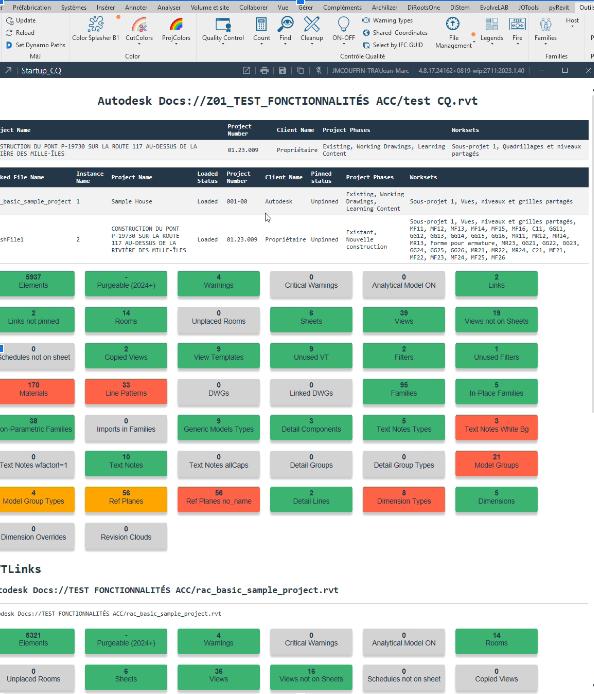Open the Shared Coordinates tool
The width and height of the screenshot is (594, 694).
pyautogui.click(x=395, y=32)
